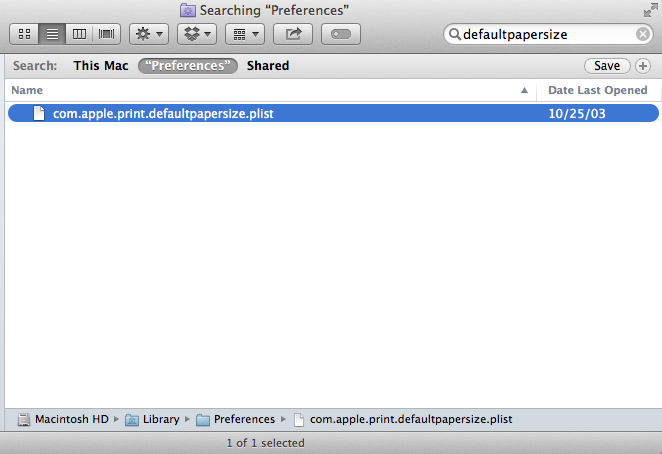Image resolution: width=662 pixels, height=454 pixels.
Task: Click the Preferences folder icon in the path bar
Action: pos(203,420)
